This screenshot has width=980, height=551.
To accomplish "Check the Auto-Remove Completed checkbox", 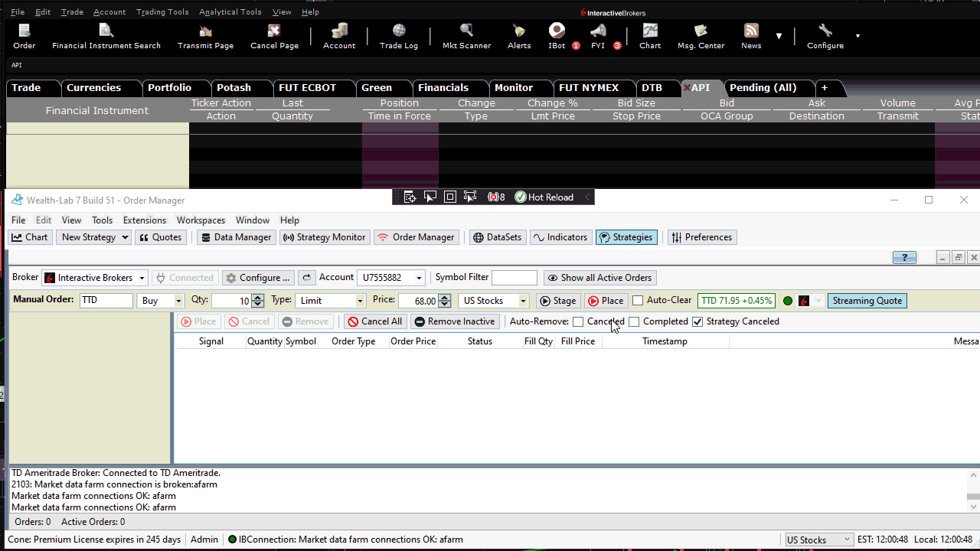I will [x=634, y=321].
